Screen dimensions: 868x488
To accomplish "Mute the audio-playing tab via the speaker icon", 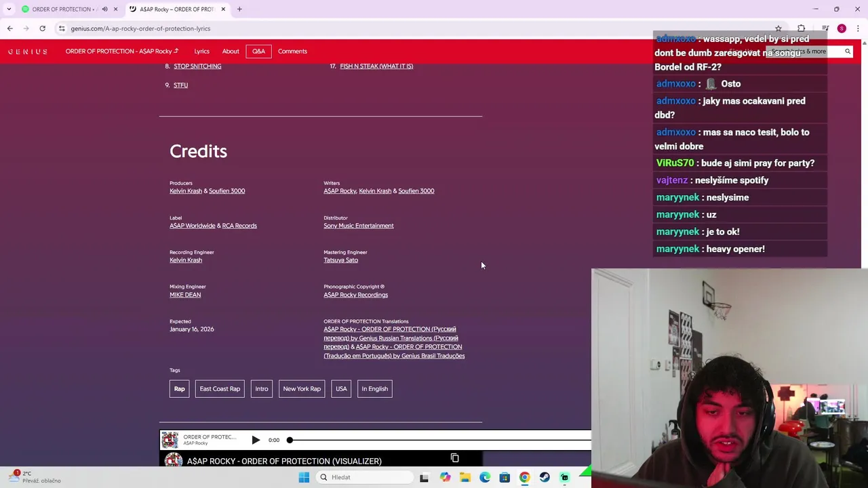I will click(x=104, y=9).
